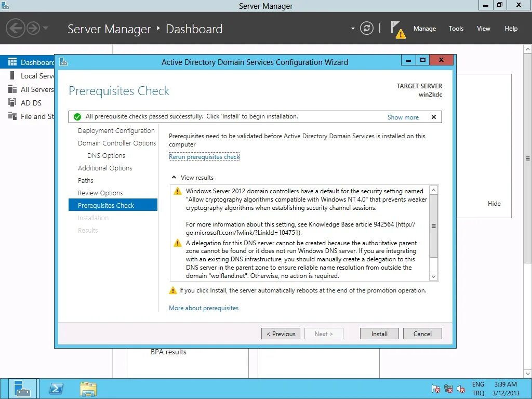Open the notifications flag with warning
Image resolution: width=532 pixels, height=399 pixels.
point(397,30)
